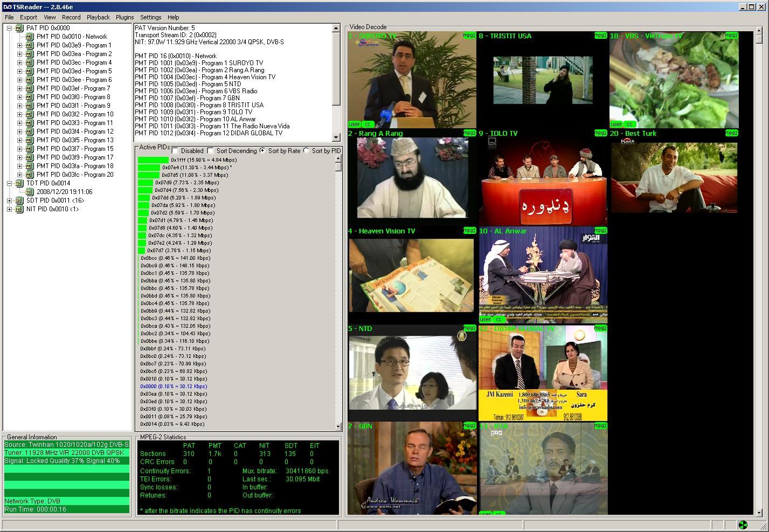The image size is (769, 532).
Task: Click cc badge on SUROYO TV thumbnail
Action: (368, 124)
